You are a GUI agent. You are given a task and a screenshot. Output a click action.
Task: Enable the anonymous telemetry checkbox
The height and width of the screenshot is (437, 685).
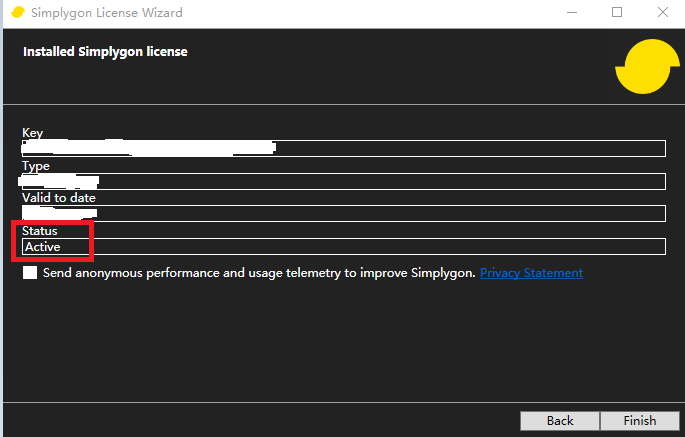[30, 273]
